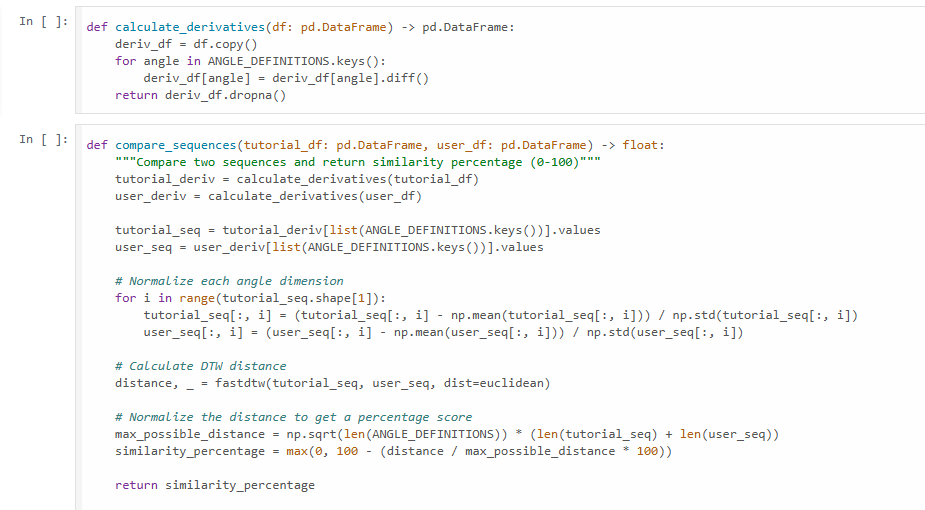This screenshot has width=925, height=510.
Task: Click the docstring "Compare two sequences and return similarity percentage"
Action: click(x=357, y=162)
